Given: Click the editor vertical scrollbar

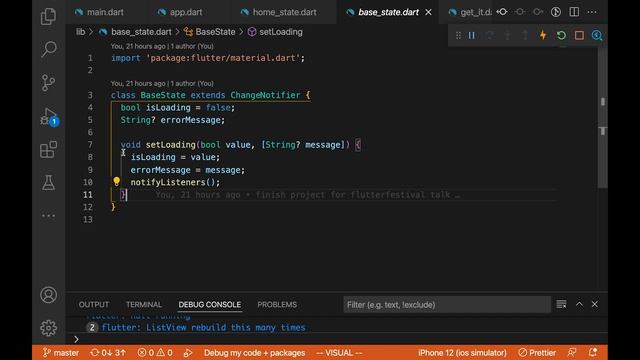Looking at the screenshot, I should tap(602, 118).
